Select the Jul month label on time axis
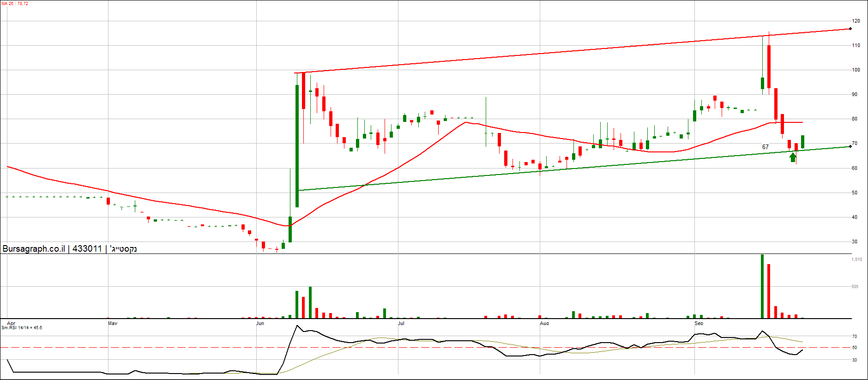This screenshot has height=380, width=868. 401,323
